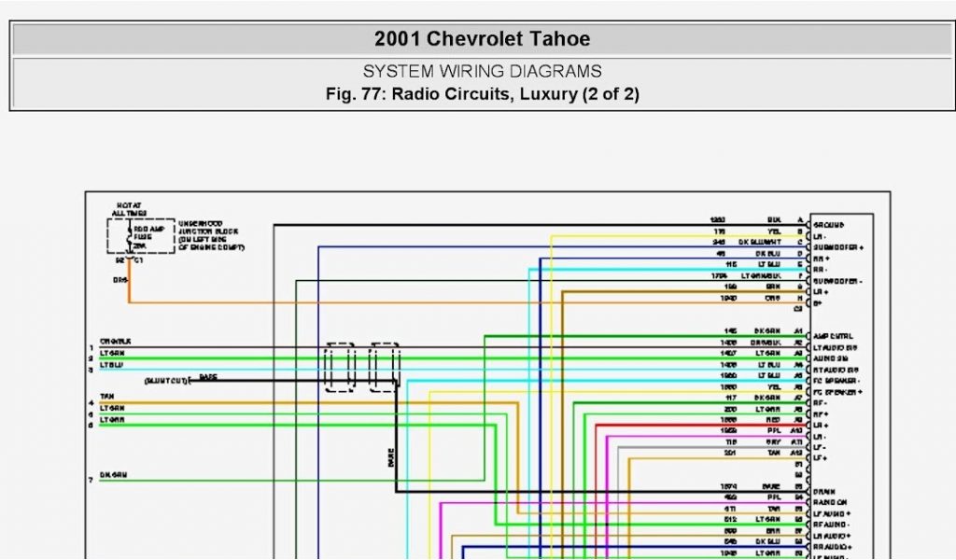Click the "2001 Chevrolet Tahoe" title
Screen dimensions: 956x560
tap(482, 39)
